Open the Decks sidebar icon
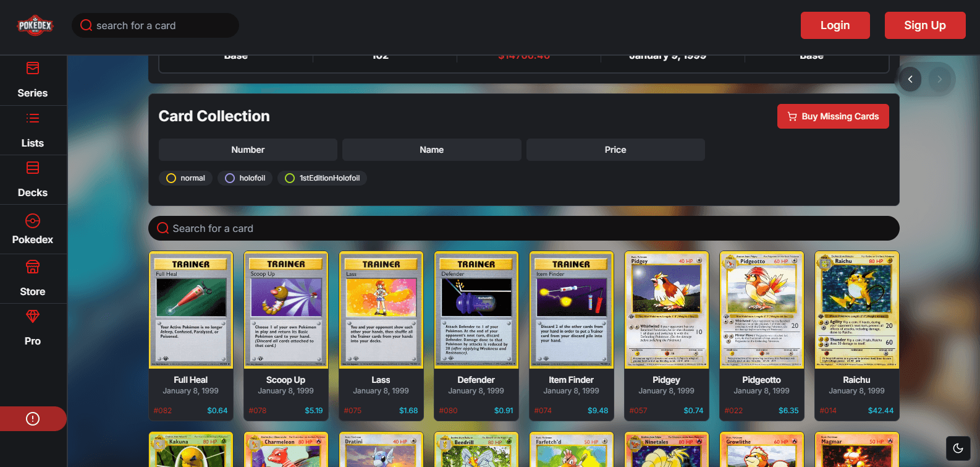Viewport: 980px width, 467px height. (33, 168)
